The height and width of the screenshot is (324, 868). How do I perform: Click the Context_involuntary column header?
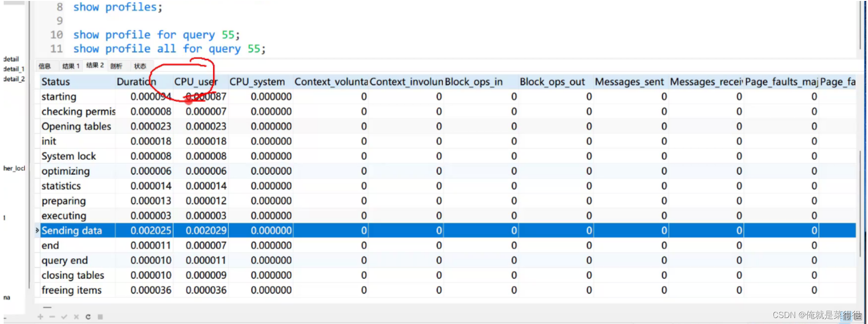coord(406,82)
